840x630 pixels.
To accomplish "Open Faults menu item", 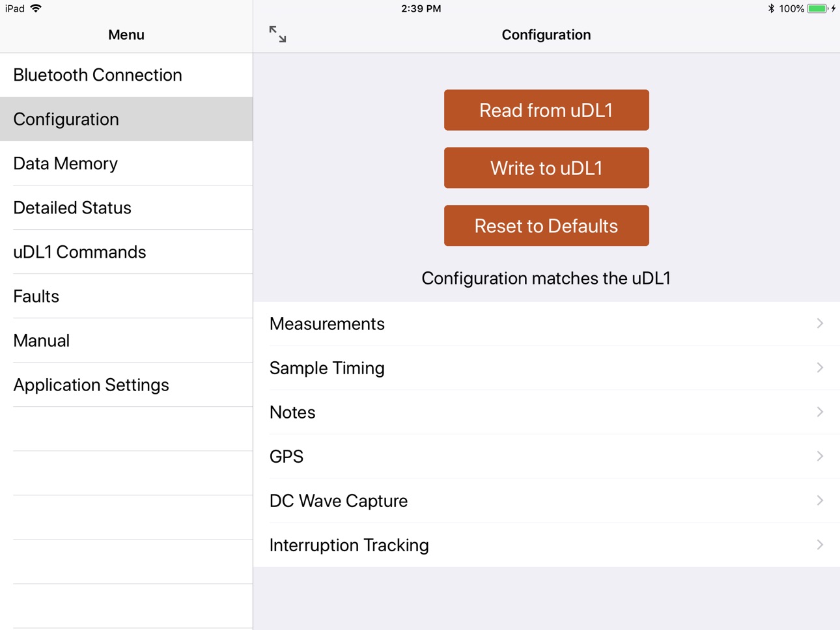I will [126, 296].
